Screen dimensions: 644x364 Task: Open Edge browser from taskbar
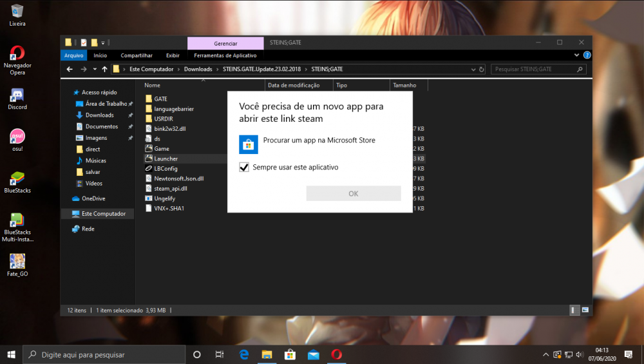244,354
